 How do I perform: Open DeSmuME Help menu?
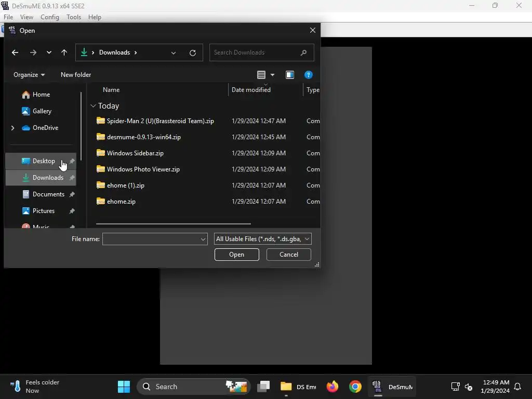(95, 17)
